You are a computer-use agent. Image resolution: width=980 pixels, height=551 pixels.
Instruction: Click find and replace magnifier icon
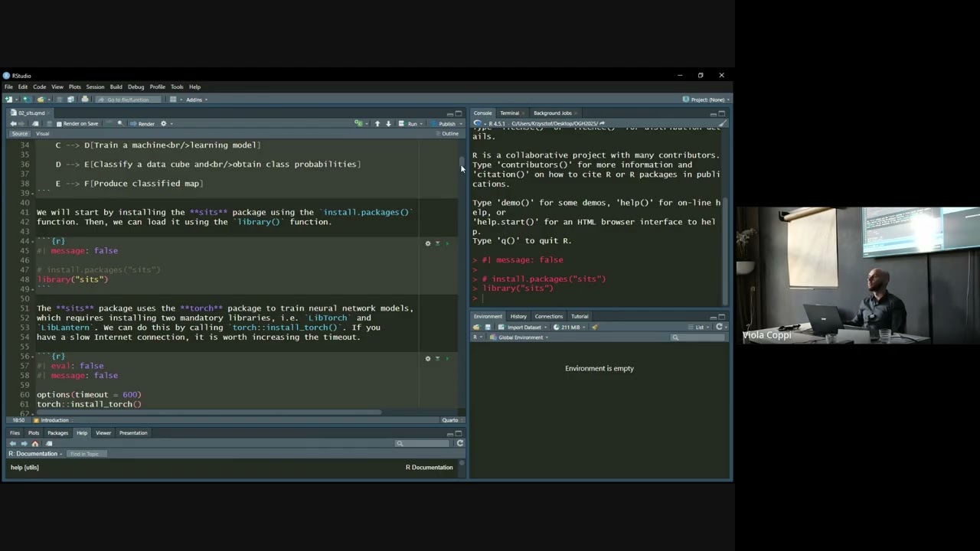click(120, 123)
